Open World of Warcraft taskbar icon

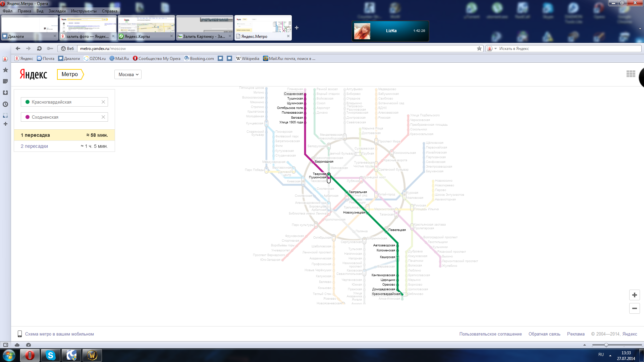[x=92, y=355]
